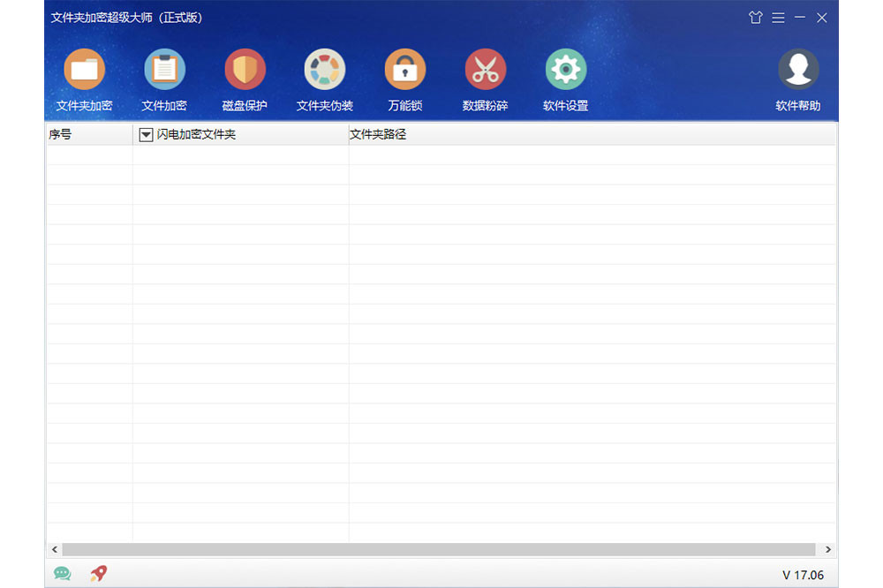This screenshot has height=588, width=883.
Task: Click the chat bubble feedback icon
Action: (x=62, y=574)
